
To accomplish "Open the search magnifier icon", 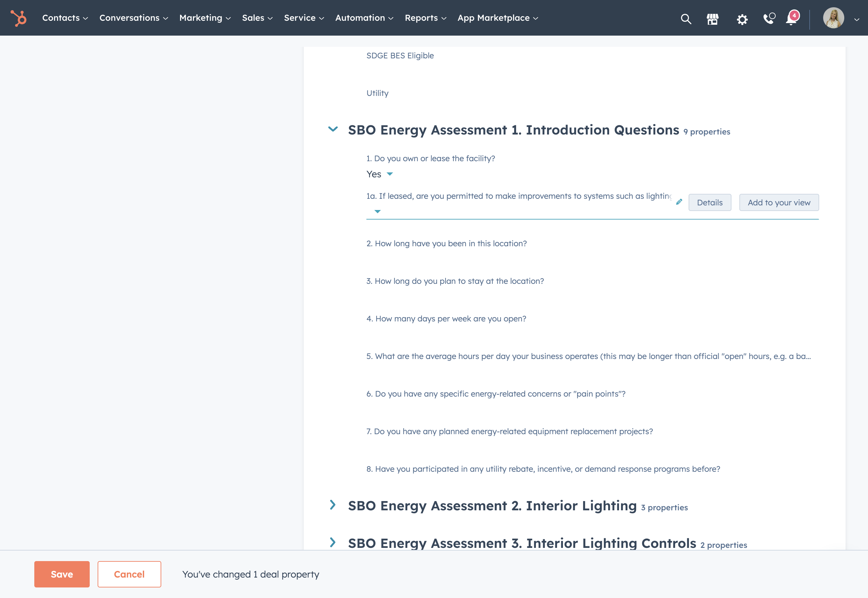I will (686, 19).
